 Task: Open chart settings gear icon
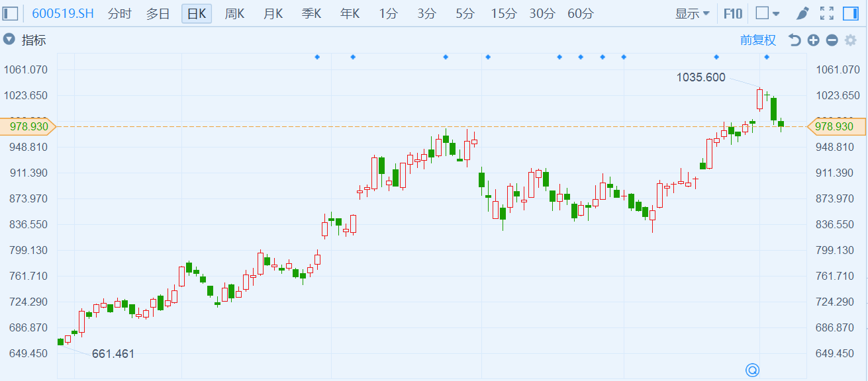pos(851,40)
